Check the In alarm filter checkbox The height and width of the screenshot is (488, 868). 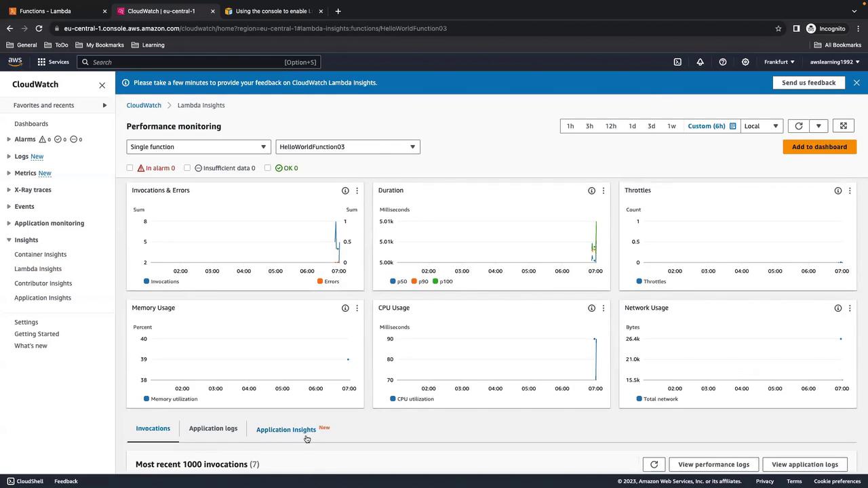pos(130,168)
